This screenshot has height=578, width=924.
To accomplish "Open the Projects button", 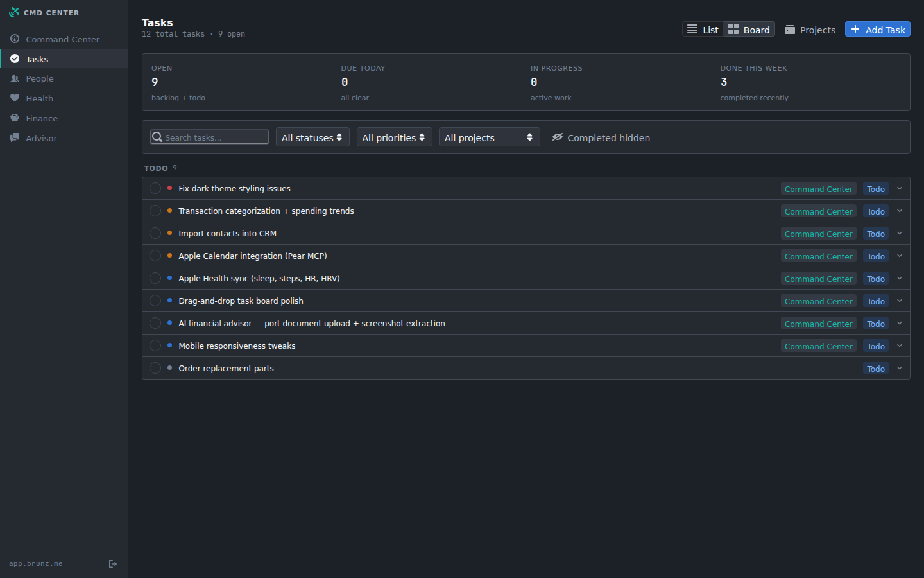I will click(810, 30).
